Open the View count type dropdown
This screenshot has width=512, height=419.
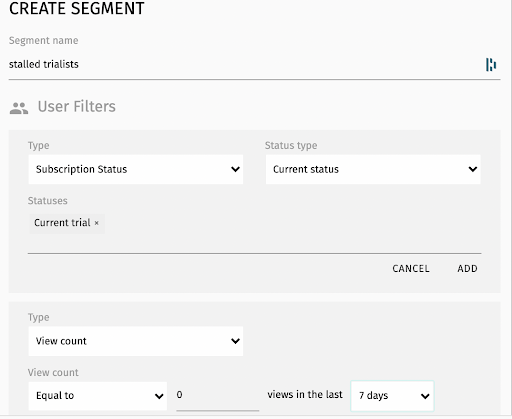(x=136, y=341)
